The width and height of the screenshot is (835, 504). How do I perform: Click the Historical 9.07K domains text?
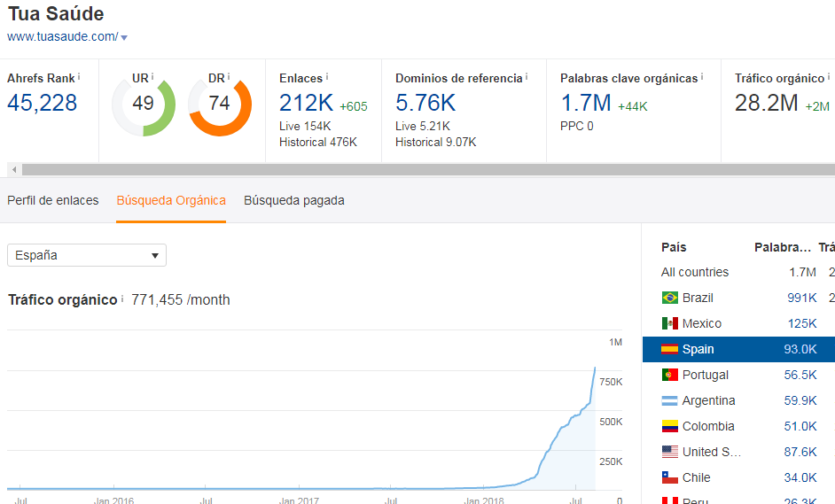pyautogui.click(x=435, y=142)
